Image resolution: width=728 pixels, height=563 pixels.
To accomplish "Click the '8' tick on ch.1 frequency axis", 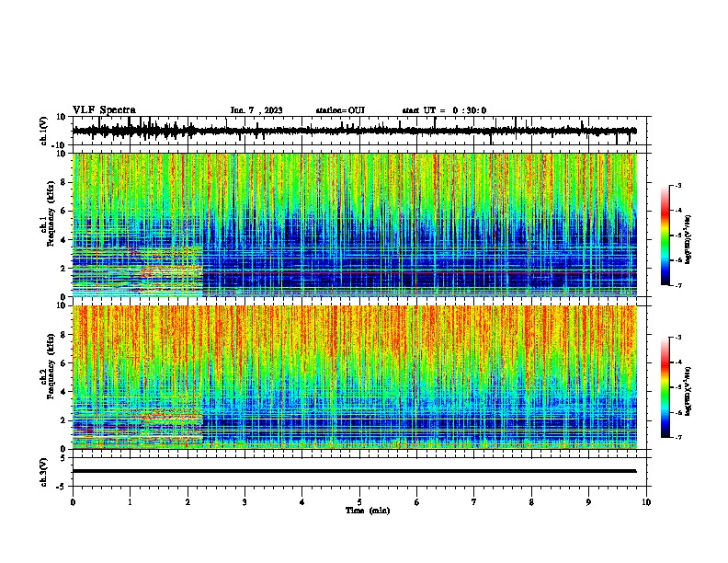I will (x=64, y=182).
